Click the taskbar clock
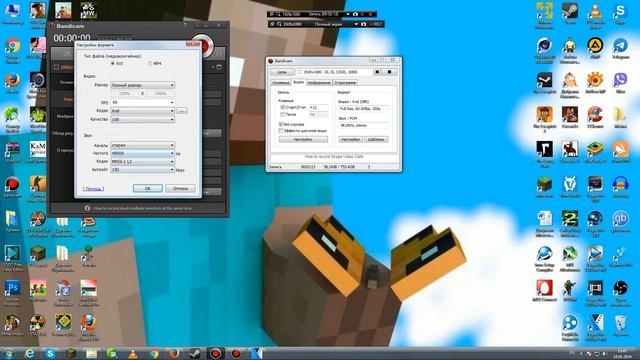Image resolution: width=640 pixels, height=360 pixels. pyautogui.click(x=622, y=353)
